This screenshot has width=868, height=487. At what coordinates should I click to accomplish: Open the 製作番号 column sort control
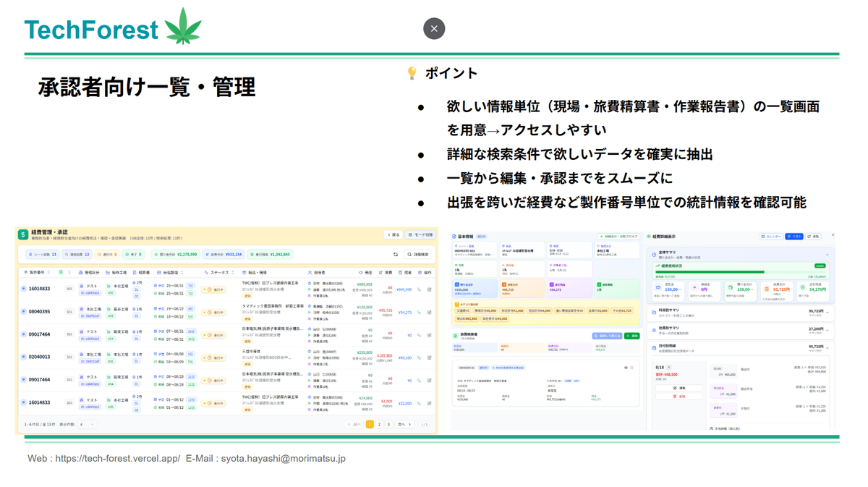click(50, 272)
